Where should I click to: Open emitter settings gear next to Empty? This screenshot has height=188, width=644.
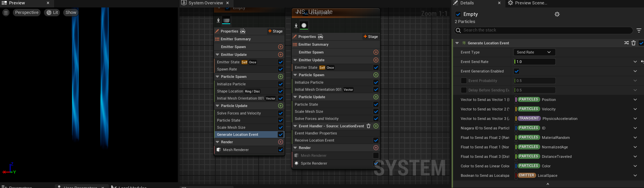coord(557,14)
